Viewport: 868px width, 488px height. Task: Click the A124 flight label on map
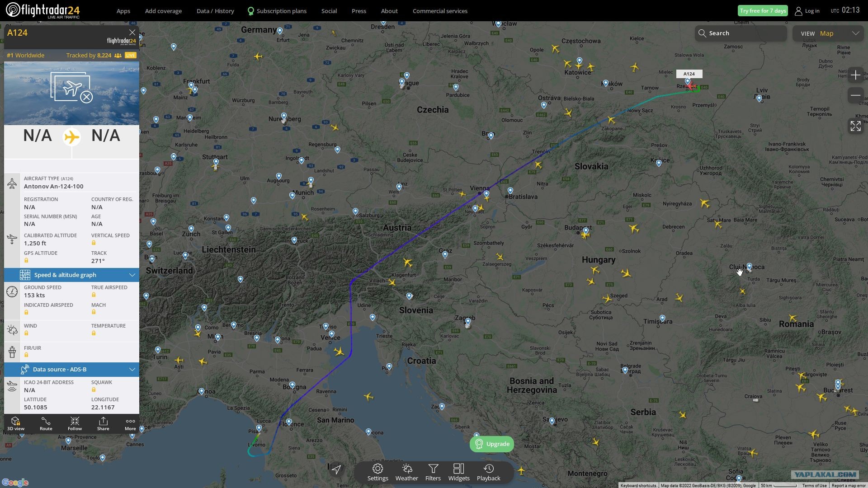coord(689,74)
